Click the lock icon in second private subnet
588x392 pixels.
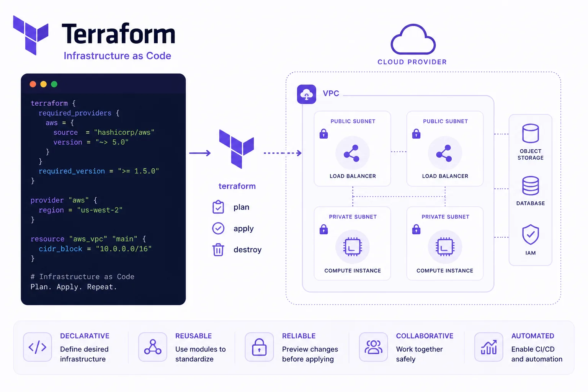416,229
